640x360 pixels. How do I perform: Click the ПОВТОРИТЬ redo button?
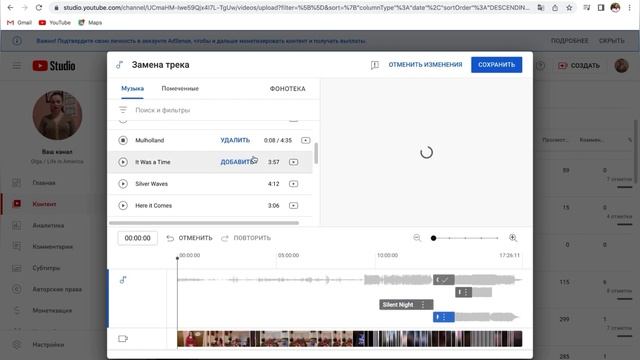pyautogui.click(x=246, y=238)
